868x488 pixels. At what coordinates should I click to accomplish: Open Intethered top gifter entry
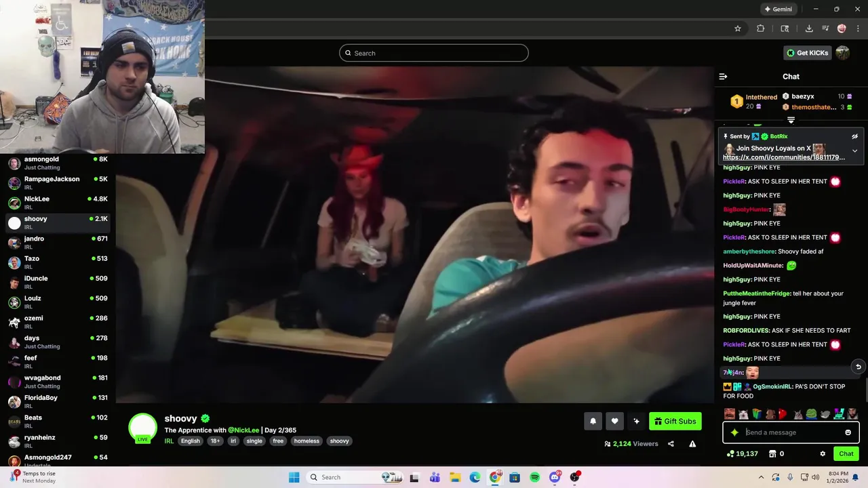tap(753, 101)
